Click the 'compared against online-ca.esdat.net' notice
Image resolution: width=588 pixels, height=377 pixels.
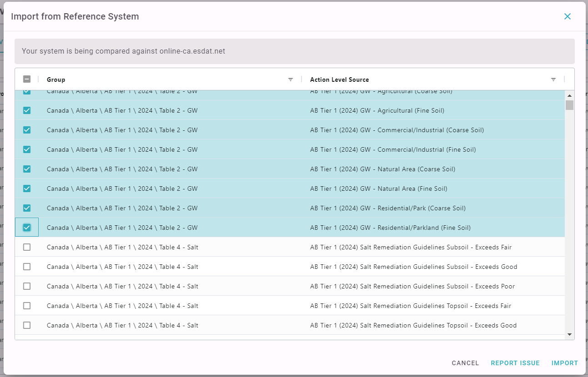pos(295,51)
